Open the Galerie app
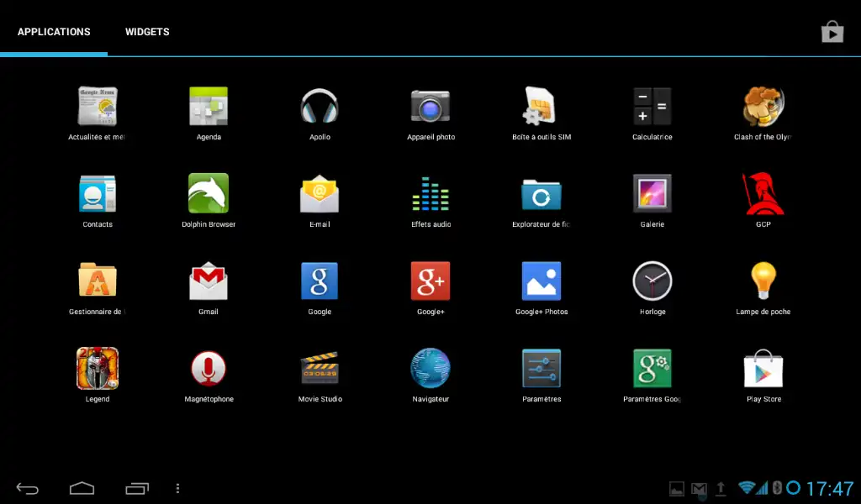Image resolution: width=861 pixels, height=504 pixels. tap(652, 193)
